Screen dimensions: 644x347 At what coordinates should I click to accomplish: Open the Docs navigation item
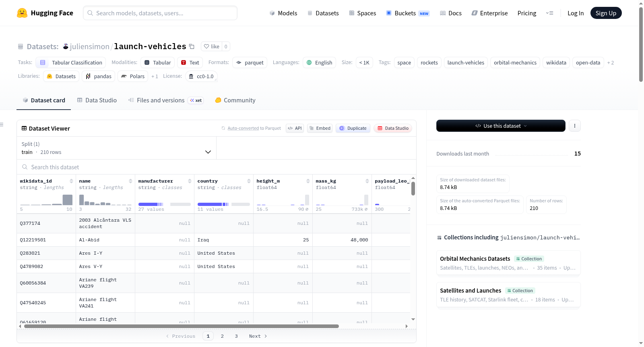(451, 13)
